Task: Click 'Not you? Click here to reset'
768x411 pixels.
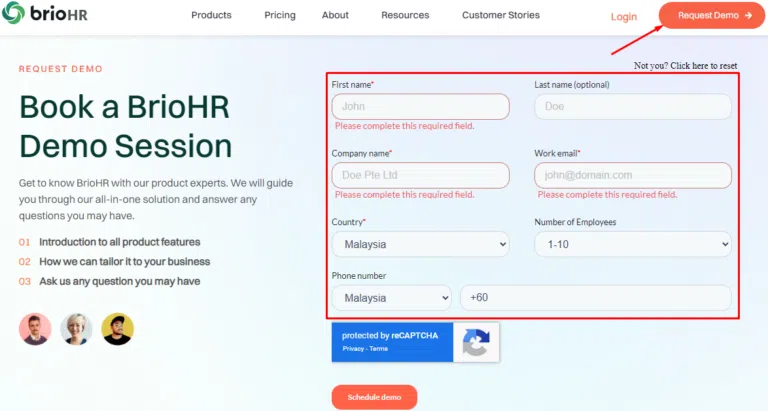Action: pos(685,66)
